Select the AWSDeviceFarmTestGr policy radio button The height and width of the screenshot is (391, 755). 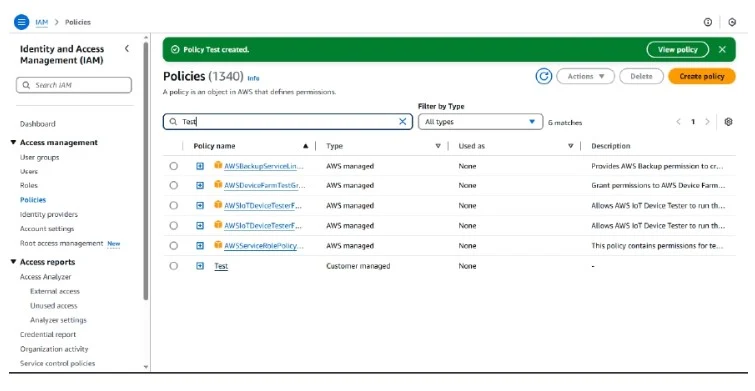[173, 185]
